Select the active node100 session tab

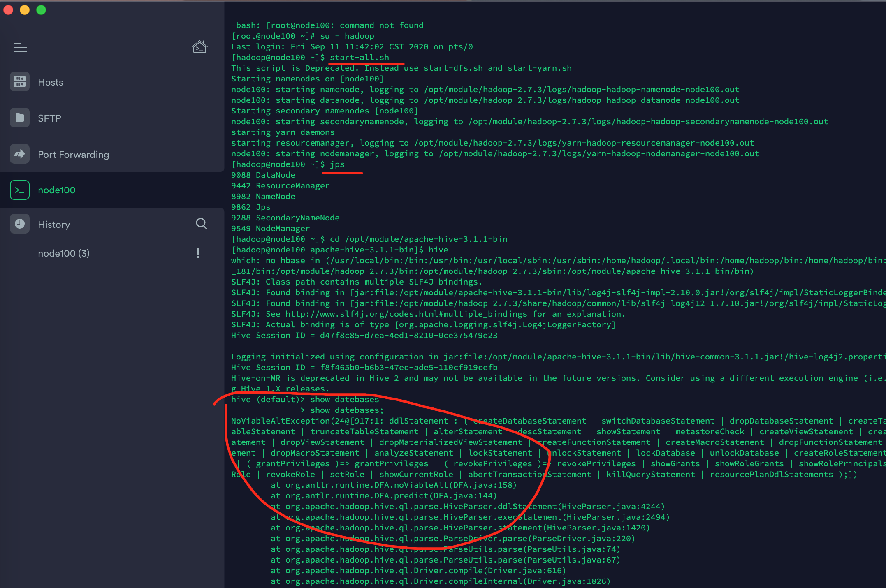click(x=57, y=190)
